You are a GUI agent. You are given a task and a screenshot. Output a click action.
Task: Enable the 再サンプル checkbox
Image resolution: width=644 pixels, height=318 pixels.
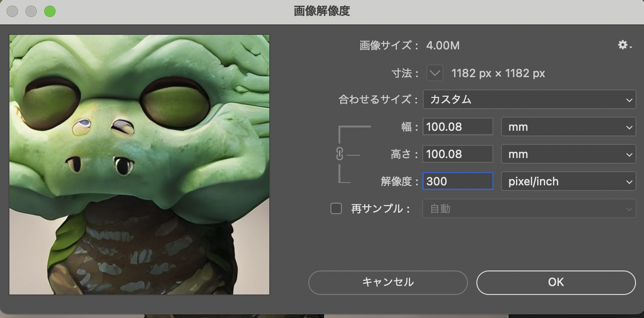[336, 208]
